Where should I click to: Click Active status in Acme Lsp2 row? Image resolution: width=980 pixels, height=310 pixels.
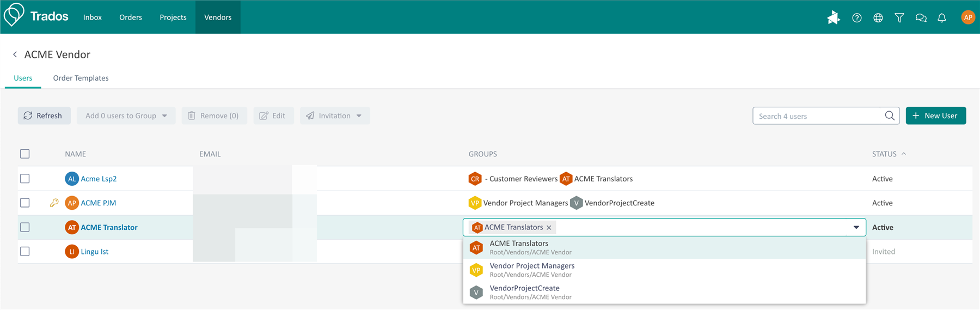click(883, 179)
